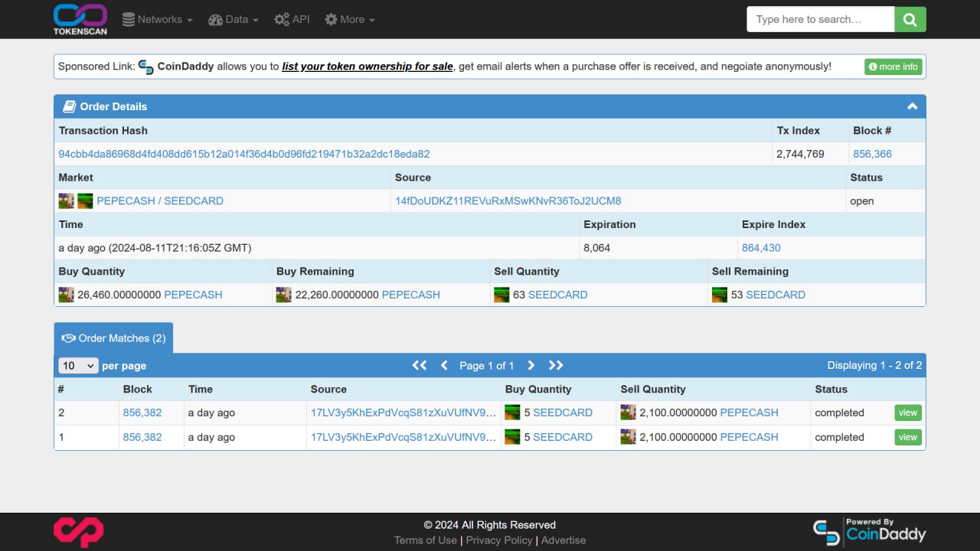Open block 856,382 in match row 1
Image resolution: width=980 pixels, height=551 pixels.
coord(142,437)
